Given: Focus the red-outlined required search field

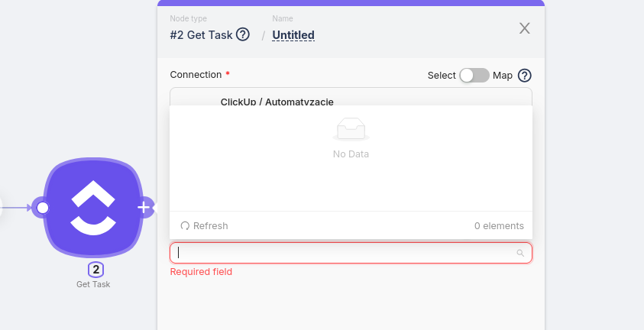Looking at the screenshot, I should (351, 253).
